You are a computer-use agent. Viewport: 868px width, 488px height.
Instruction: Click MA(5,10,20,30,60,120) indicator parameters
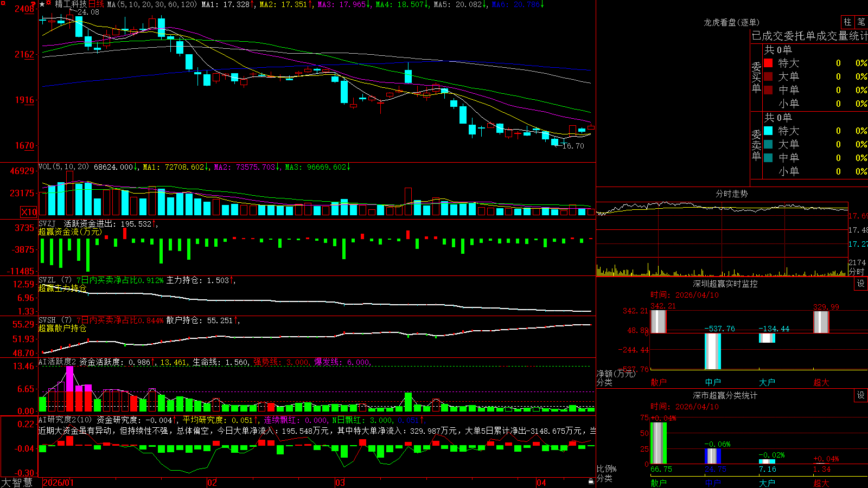click(152, 4)
